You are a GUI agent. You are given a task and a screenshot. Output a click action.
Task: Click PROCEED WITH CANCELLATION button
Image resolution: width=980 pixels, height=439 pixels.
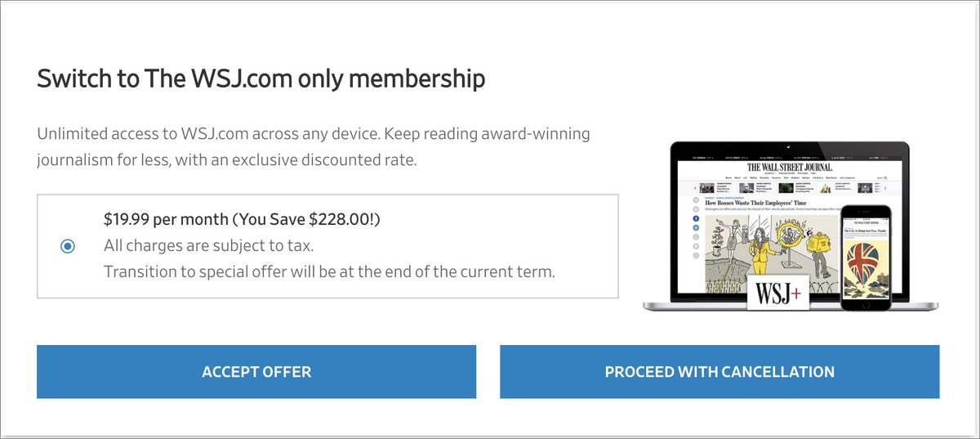(x=719, y=372)
